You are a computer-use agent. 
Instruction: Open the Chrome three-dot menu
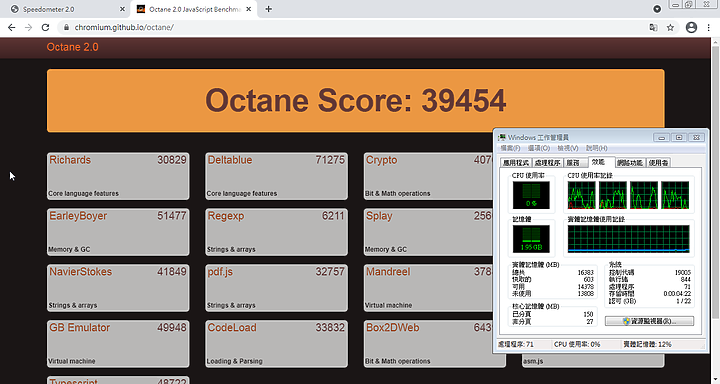pos(709,28)
